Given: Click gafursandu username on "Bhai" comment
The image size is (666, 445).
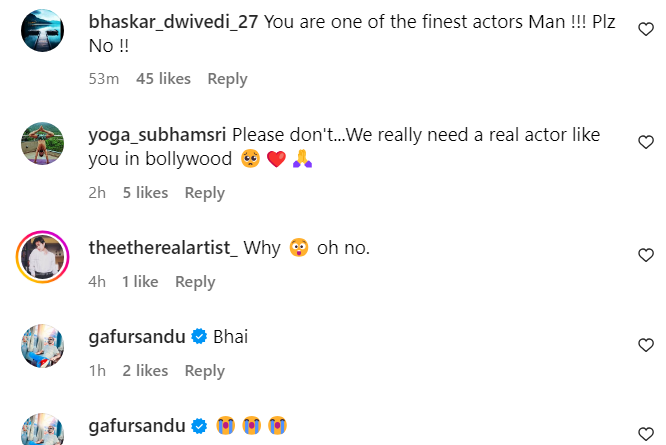Looking at the screenshot, I should 137,337.
